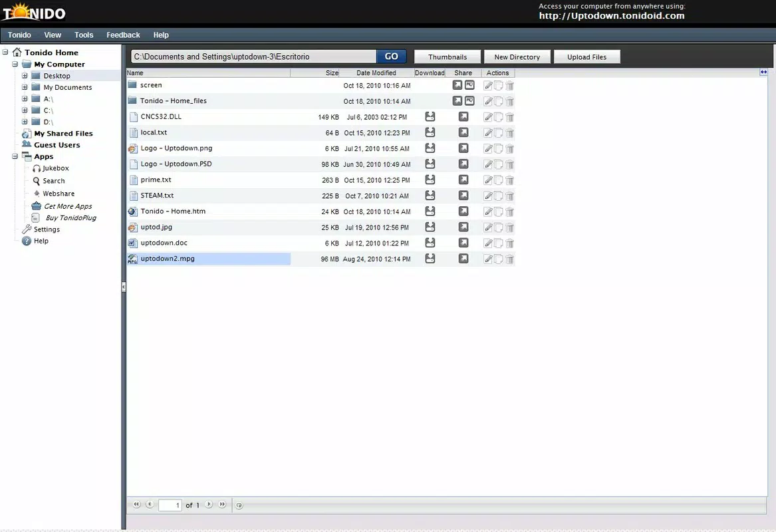Copy the uptod.jpg file via the copy icon

499,227
